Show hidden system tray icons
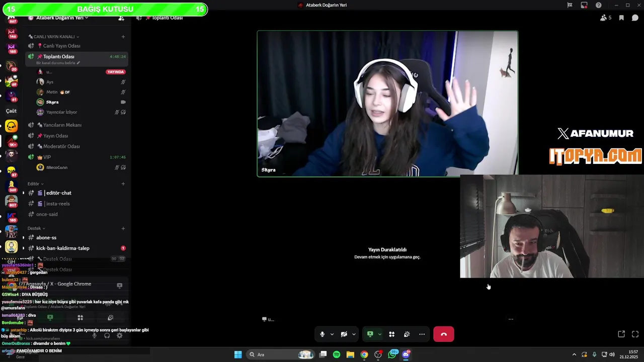 pos(574,354)
